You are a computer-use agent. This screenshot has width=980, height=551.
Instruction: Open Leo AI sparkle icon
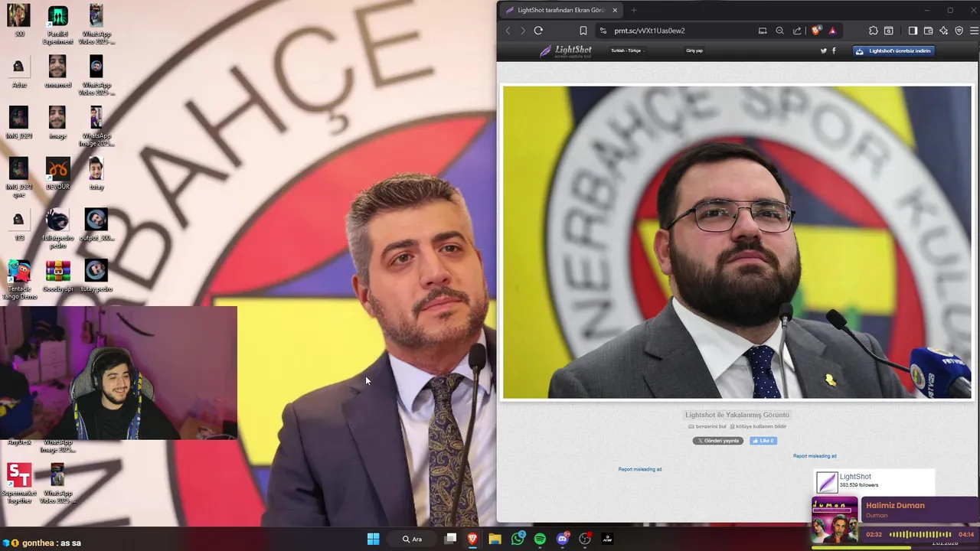pyautogui.click(x=943, y=31)
